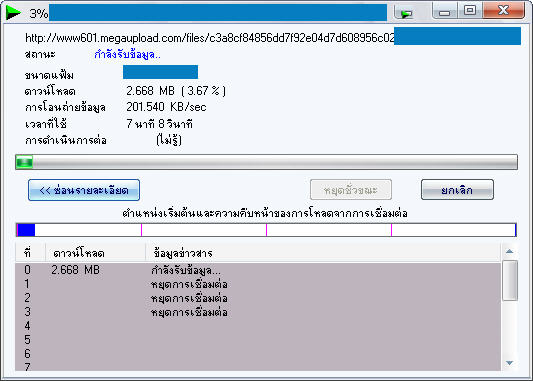Click the หยุดชั่วขณะ pause button
The height and width of the screenshot is (381, 533).
pyautogui.click(x=351, y=190)
